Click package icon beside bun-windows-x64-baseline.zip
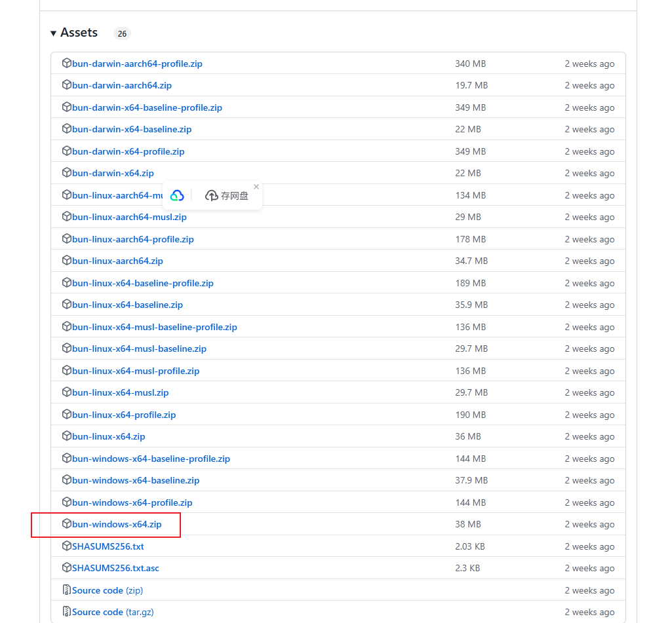The height and width of the screenshot is (623, 672). point(66,480)
